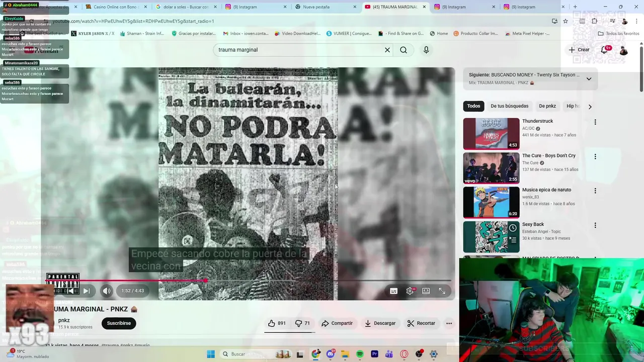Open Windows Settings gear on taskbar
Image resolution: width=644 pixels, height=362 pixels.
(434, 354)
